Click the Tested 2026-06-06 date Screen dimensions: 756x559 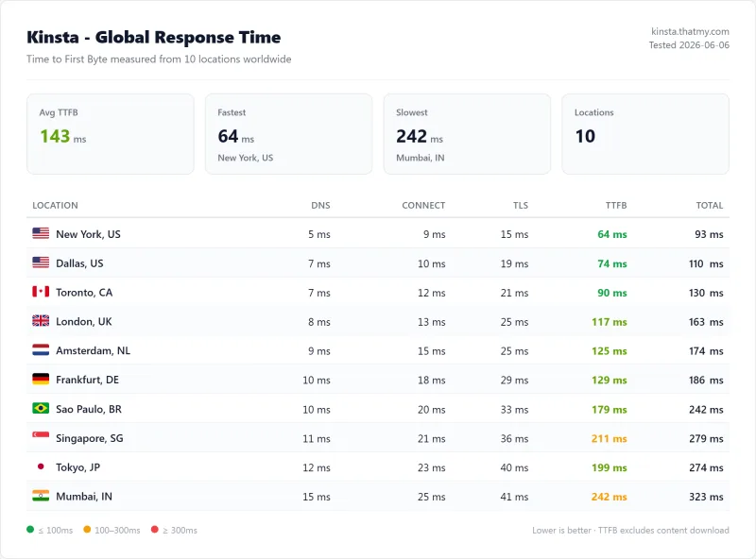coord(689,44)
